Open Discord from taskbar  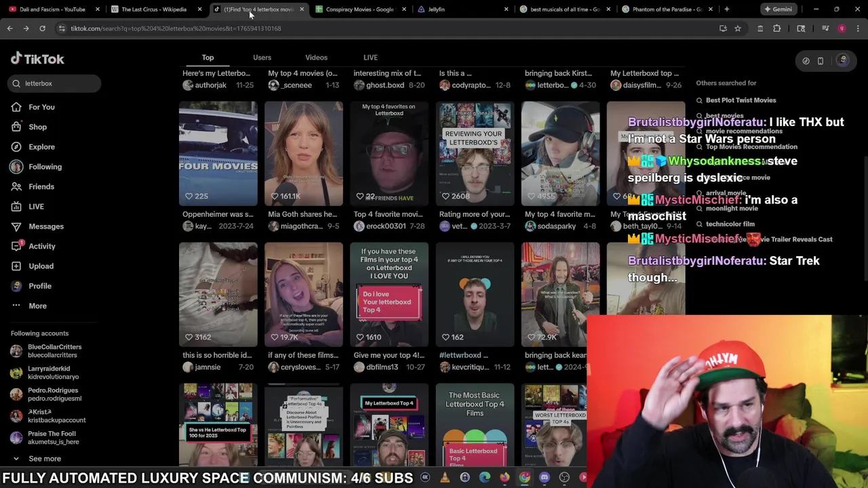click(x=545, y=478)
